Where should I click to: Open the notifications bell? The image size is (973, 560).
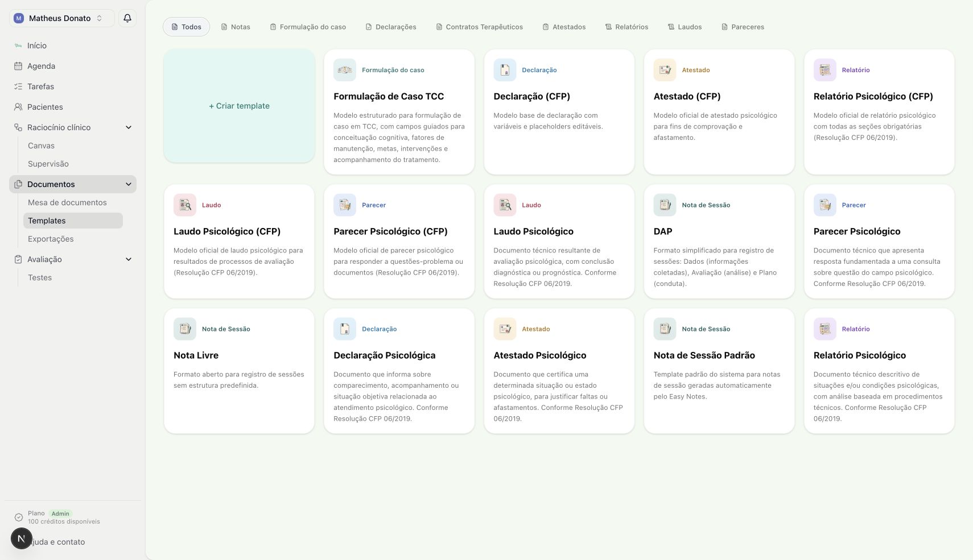click(x=127, y=18)
